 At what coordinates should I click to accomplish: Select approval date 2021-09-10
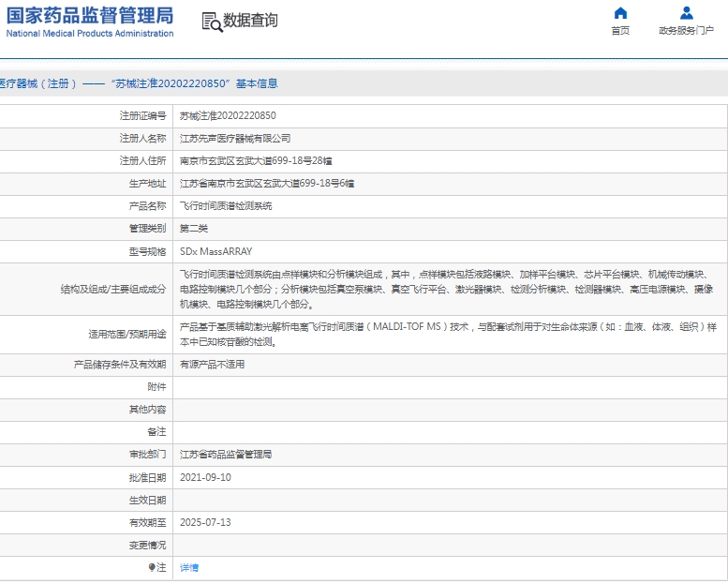[x=205, y=477]
